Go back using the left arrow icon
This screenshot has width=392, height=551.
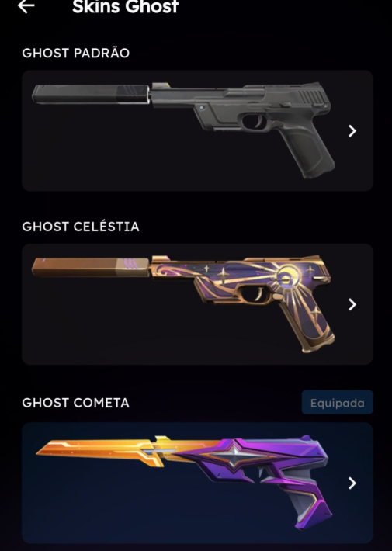pyautogui.click(x=26, y=6)
